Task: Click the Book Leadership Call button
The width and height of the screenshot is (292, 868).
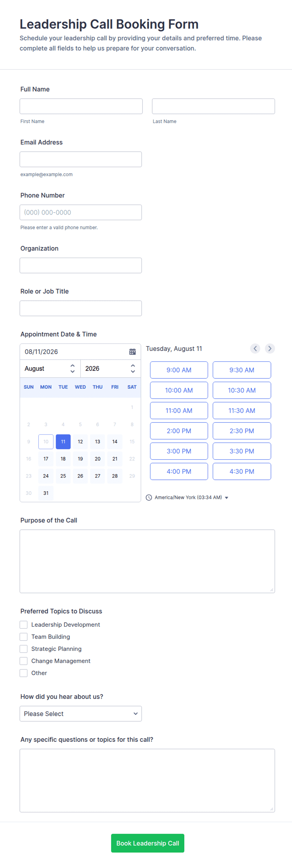Action: [x=148, y=843]
